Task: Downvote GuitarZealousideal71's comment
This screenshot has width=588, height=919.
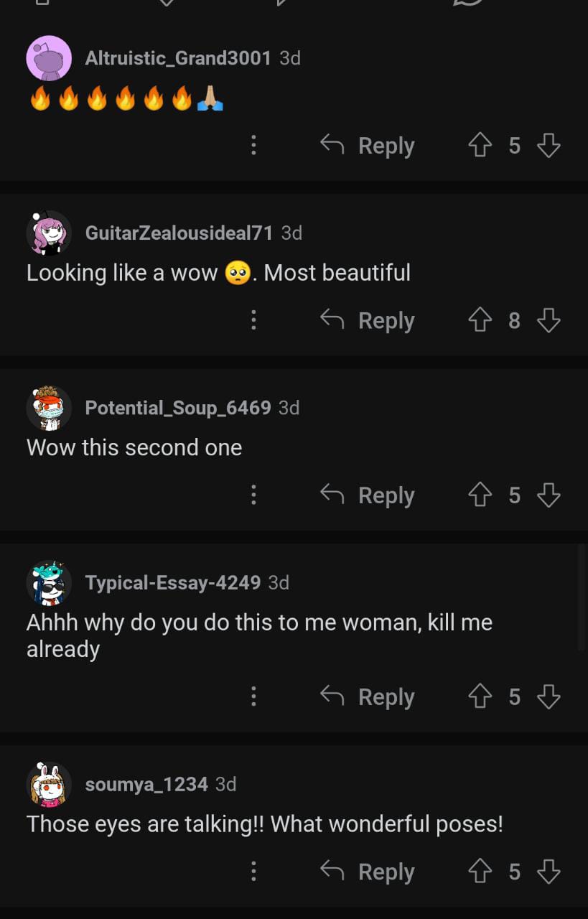Action: [549, 320]
